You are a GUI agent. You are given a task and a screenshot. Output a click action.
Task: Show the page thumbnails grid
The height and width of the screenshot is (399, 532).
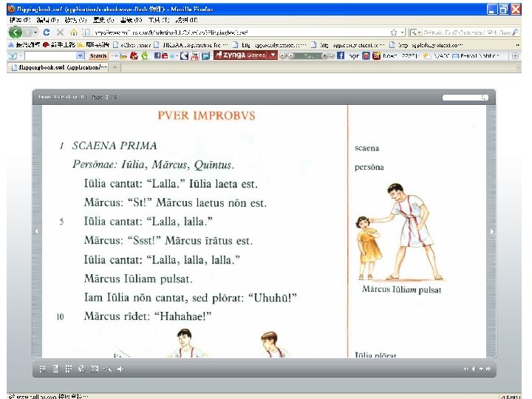tap(69, 369)
